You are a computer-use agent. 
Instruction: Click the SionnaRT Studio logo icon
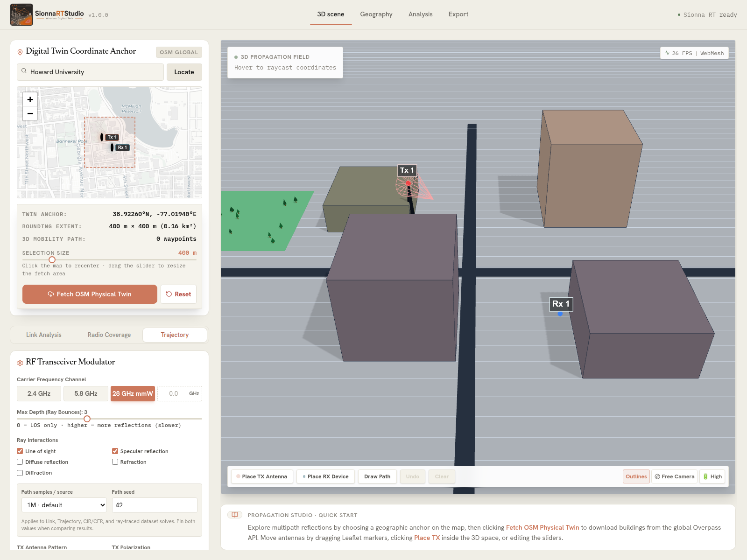(21, 14)
